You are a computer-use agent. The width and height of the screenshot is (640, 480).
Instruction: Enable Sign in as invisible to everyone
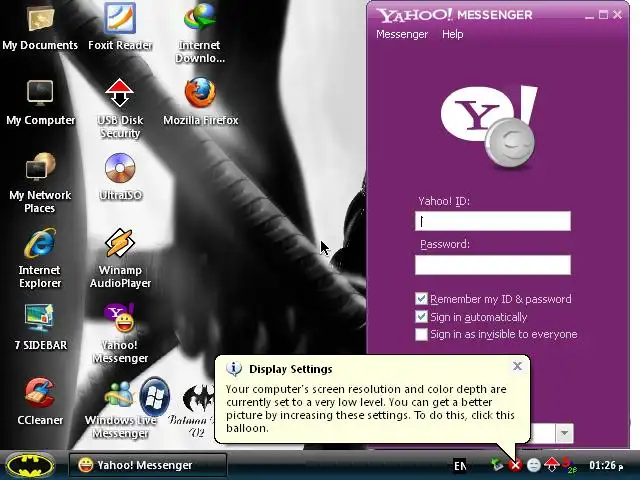pos(421,334)
